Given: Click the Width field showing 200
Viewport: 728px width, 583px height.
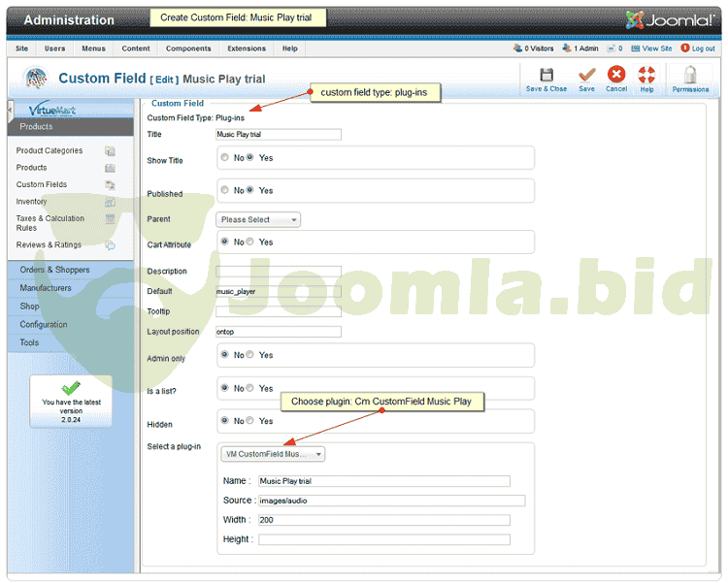Looking at the screenshot, I should click(x=384, y=520).
